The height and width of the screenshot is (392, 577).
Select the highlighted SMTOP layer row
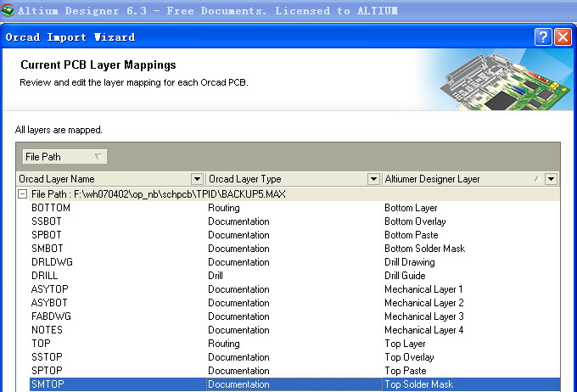[294, 384]
